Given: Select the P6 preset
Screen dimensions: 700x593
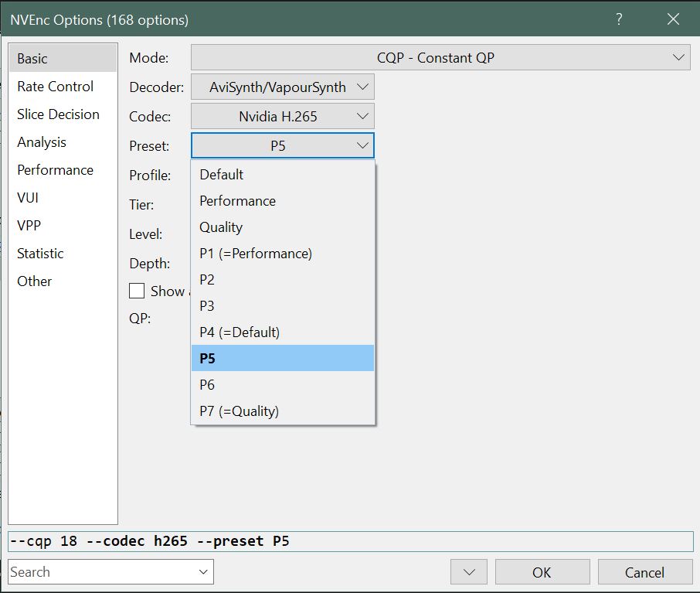Looking at the screenshot, I should click(283, 384).
